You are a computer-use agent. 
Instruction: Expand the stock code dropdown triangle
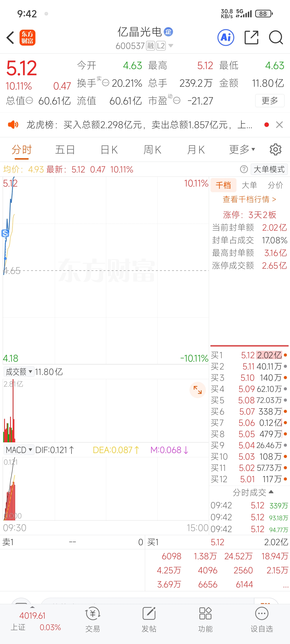point(171,46)
